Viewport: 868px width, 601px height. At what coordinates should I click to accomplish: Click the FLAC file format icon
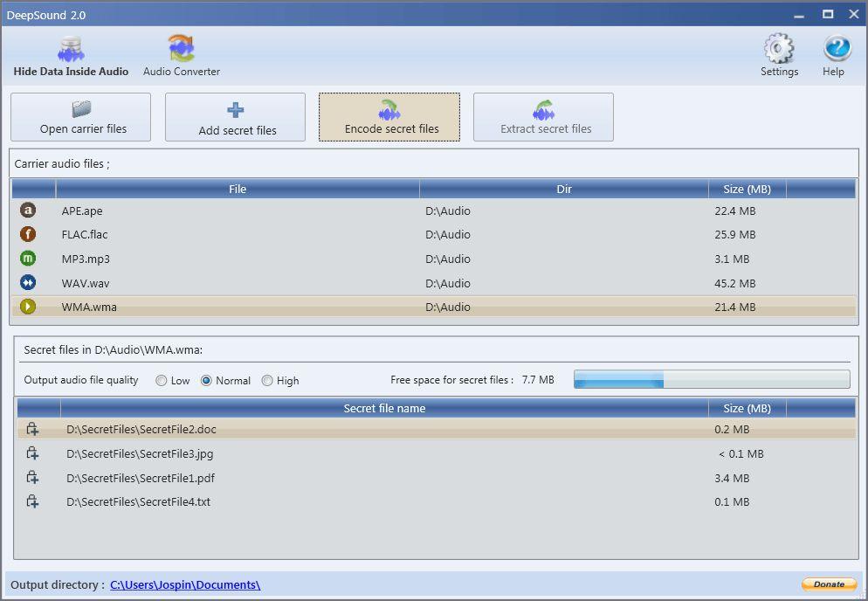[28, 234]
